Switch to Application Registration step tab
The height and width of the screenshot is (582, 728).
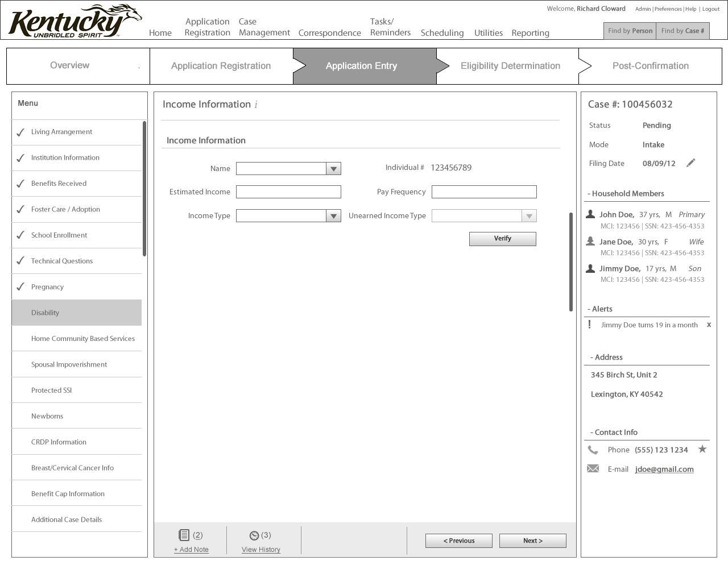221,66
